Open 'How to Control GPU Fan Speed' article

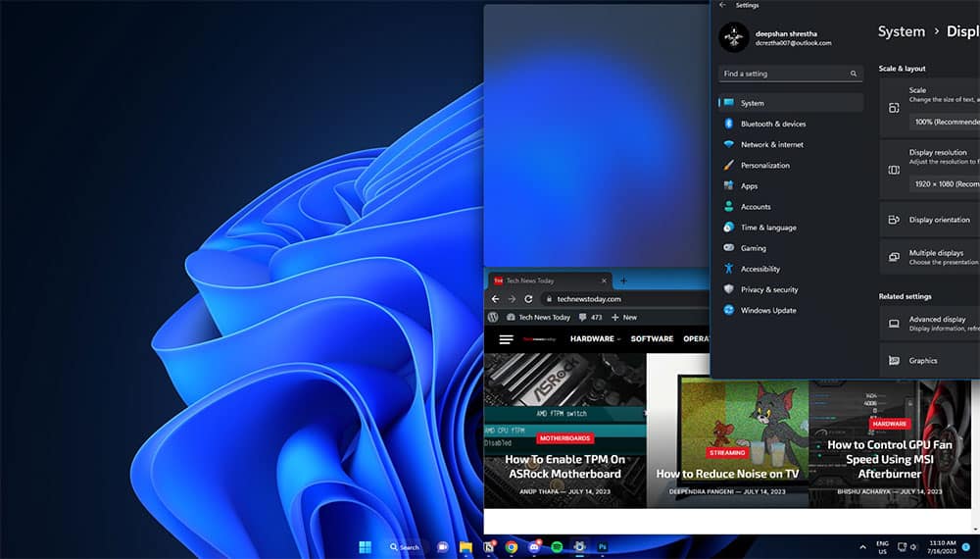coord(890,459)
